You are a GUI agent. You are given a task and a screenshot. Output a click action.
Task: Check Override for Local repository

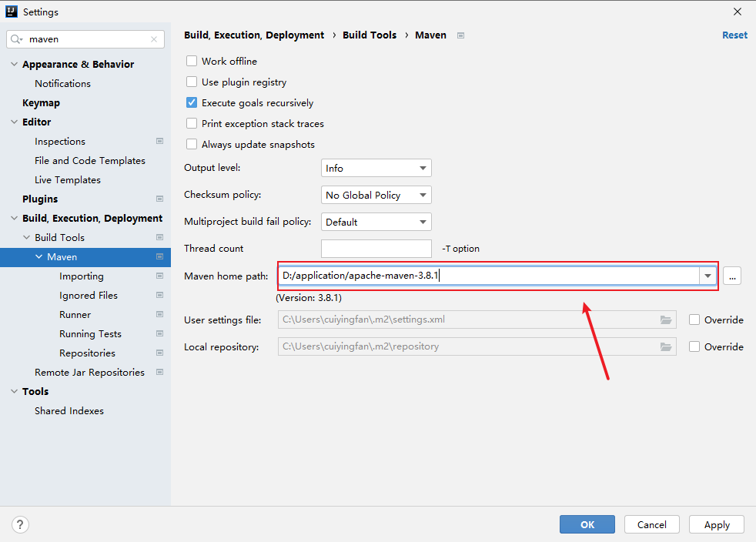coord(694,346)
